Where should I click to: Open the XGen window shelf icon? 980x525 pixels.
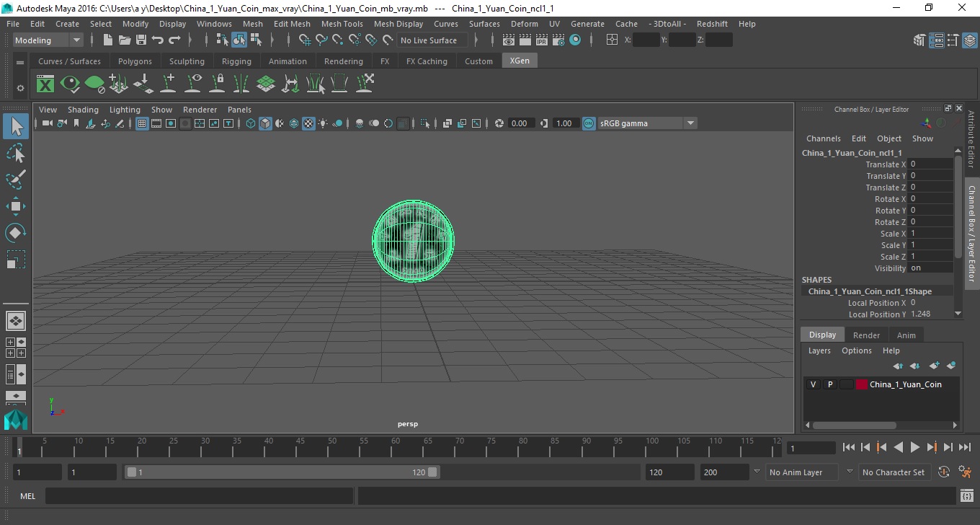point(45,84)
